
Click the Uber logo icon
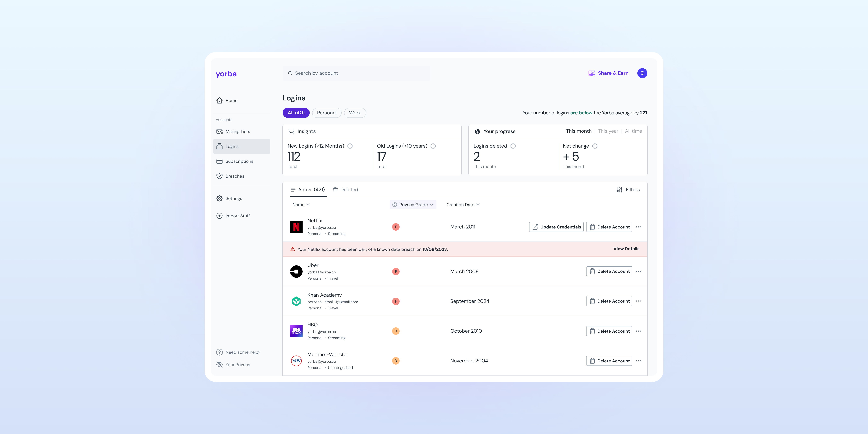click(296, 272)
